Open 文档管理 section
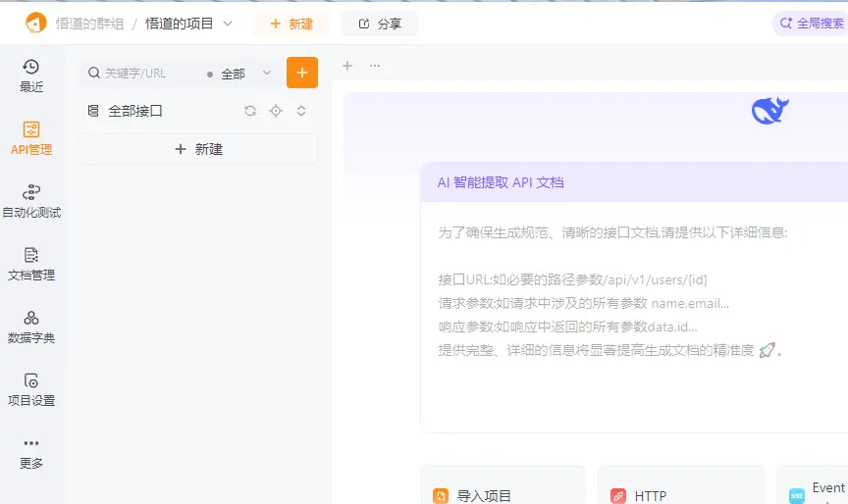 coord(31,264)
